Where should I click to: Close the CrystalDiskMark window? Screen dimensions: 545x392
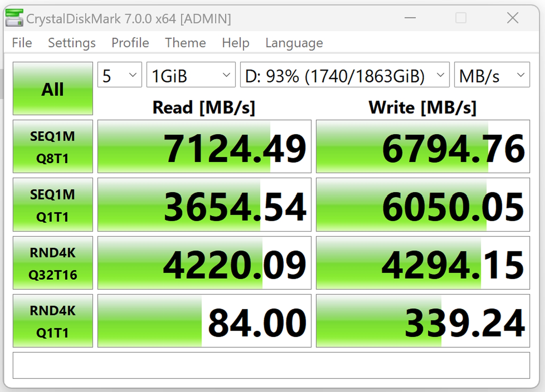tap(512, 18)
